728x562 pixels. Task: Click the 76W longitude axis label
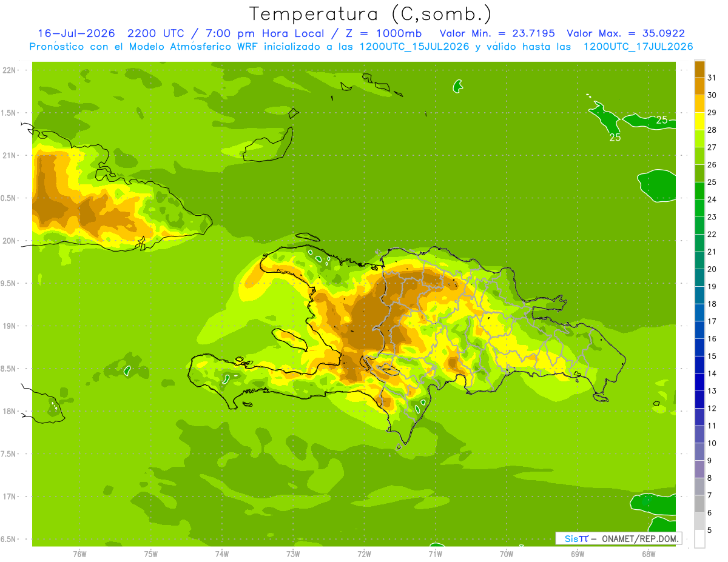[x=79, y=554]
